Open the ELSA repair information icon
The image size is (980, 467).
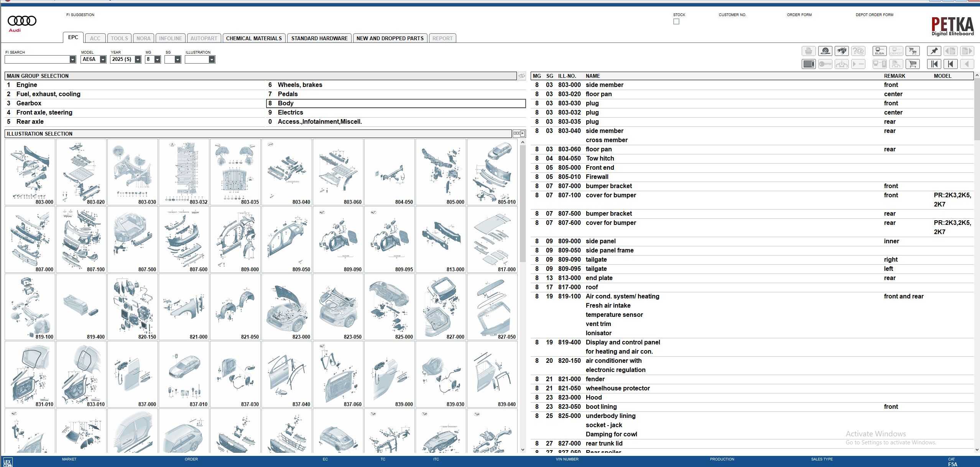880,51
